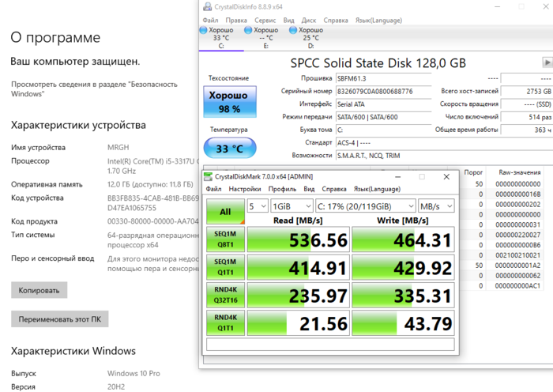Click device name value MRGH
Screen dimensions: 553x392
[118, 148]
